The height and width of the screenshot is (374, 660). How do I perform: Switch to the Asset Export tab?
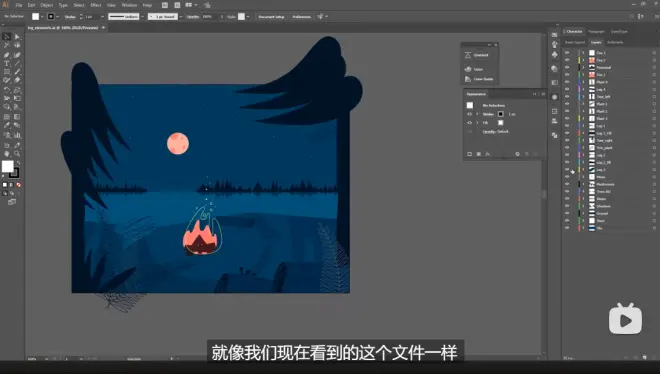coord(575,42)
